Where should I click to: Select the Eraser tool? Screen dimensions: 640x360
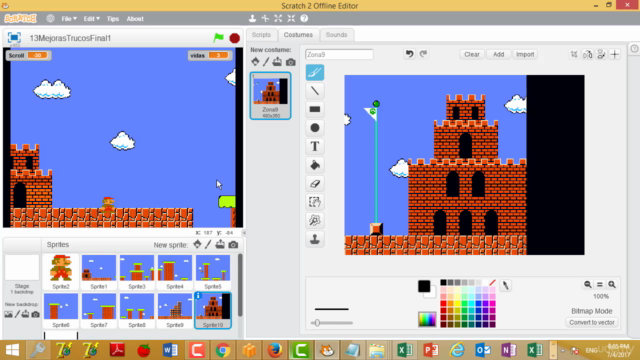315,184
